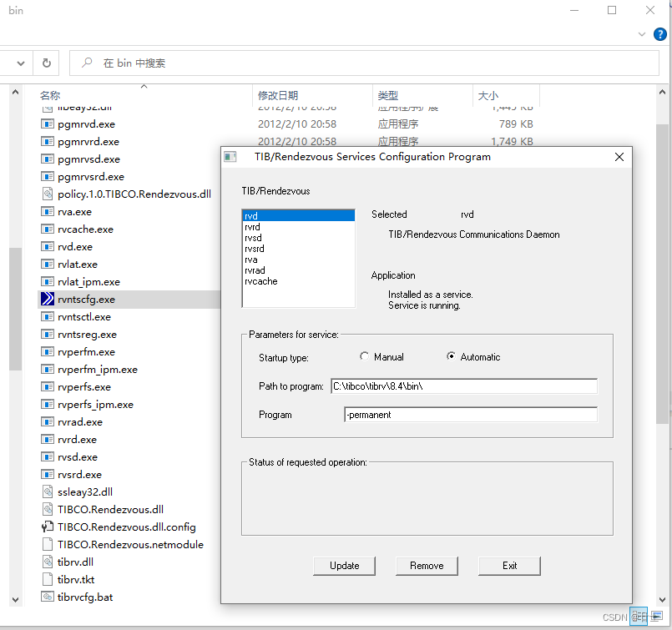672x630 pixels.
Task: Select the rvsrd.exe file name
Action: (79, 475)
